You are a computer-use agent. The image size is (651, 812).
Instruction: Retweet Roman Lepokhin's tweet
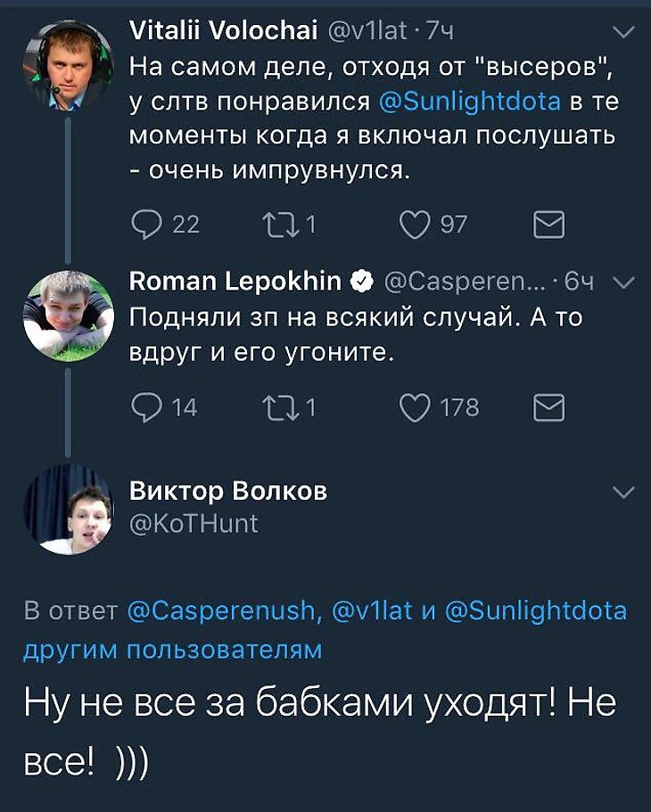tap(282, 407)
